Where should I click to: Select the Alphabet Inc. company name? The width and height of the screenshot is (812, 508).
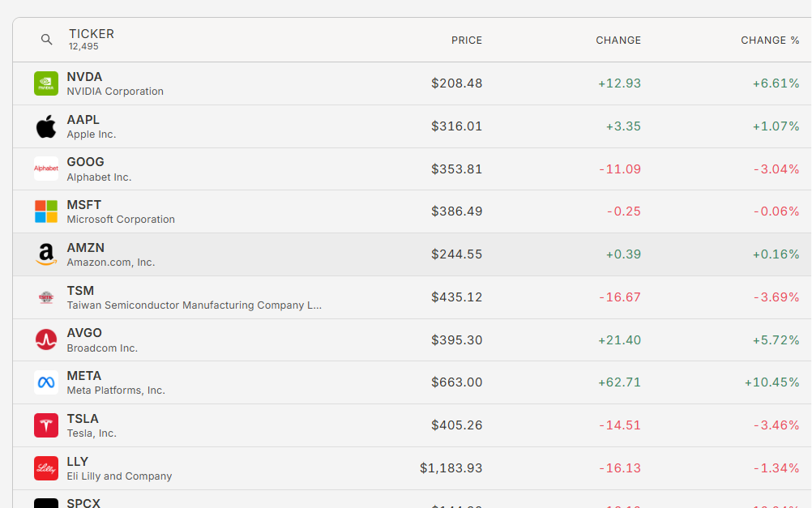pyautogui.click(x=99, y=177)
